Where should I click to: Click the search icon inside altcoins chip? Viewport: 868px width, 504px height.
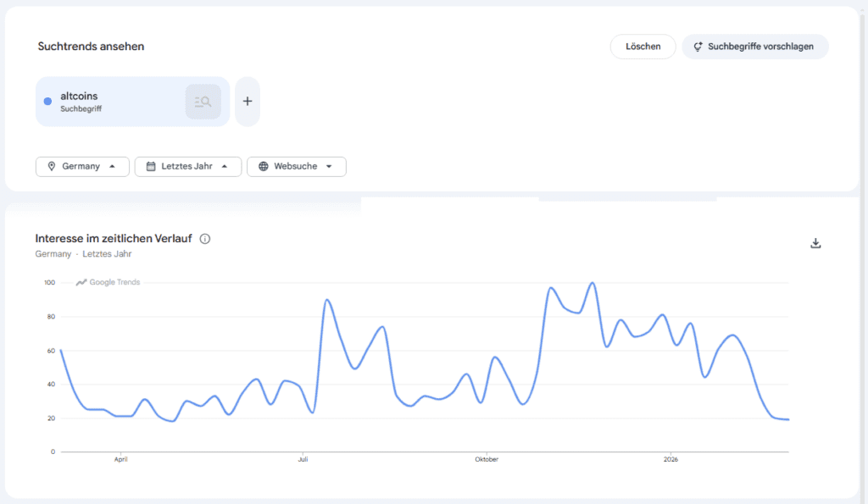203,102
